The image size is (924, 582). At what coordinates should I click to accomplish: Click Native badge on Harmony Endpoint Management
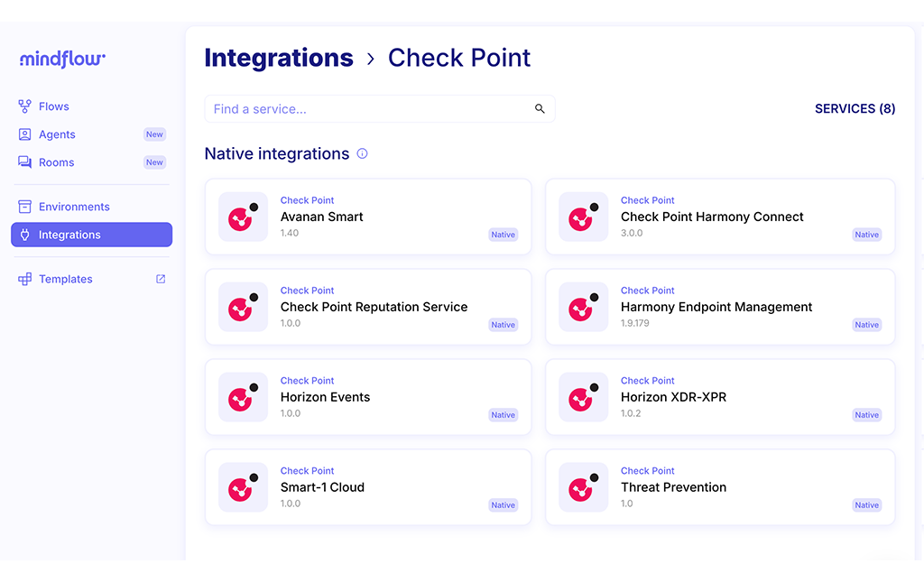coord(867,325)
